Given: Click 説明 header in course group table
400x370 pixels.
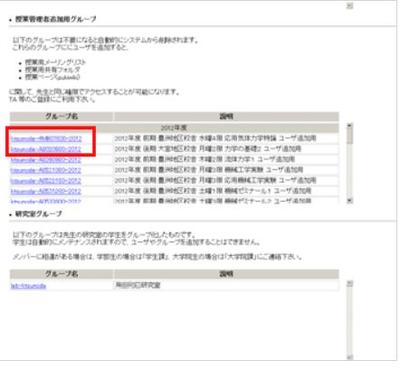Looking at the screenshot, I should [x=226, y=116].
